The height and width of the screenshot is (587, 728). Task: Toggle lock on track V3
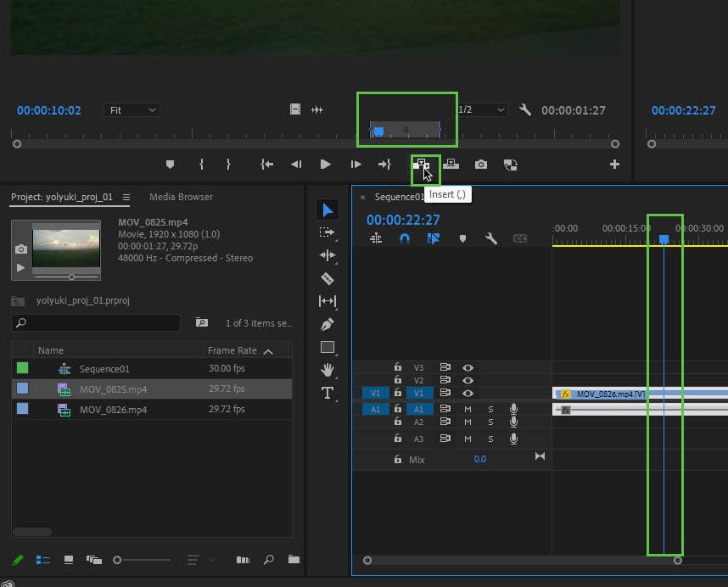click(397, 368)
